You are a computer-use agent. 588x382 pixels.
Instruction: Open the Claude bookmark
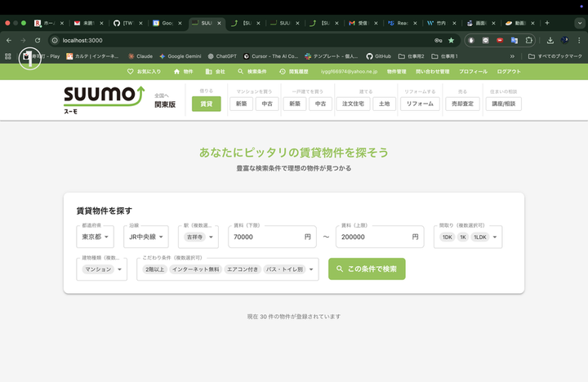point(140,56)
